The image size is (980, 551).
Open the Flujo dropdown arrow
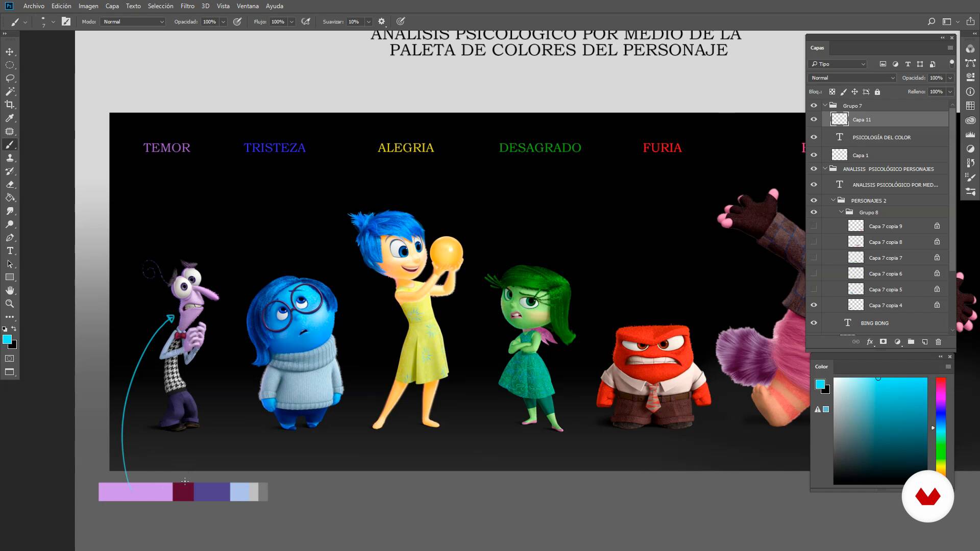pyautogui.click(x=291, y=21)
